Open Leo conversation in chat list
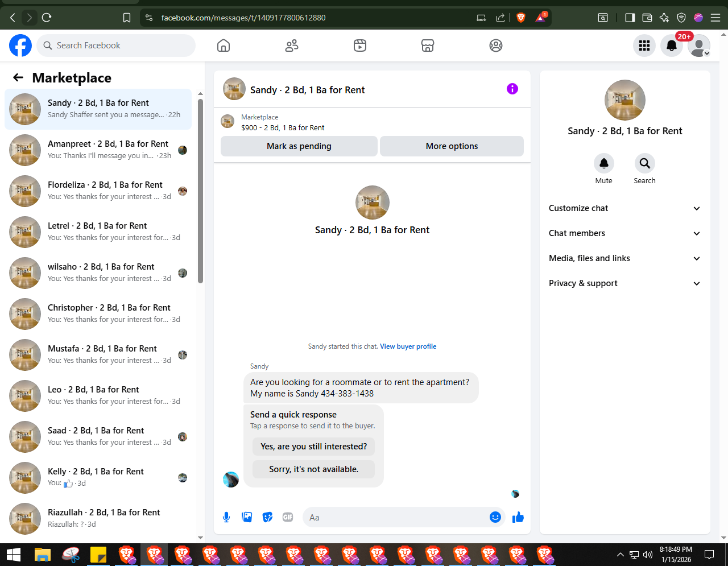728x566 pixels. 98,396
